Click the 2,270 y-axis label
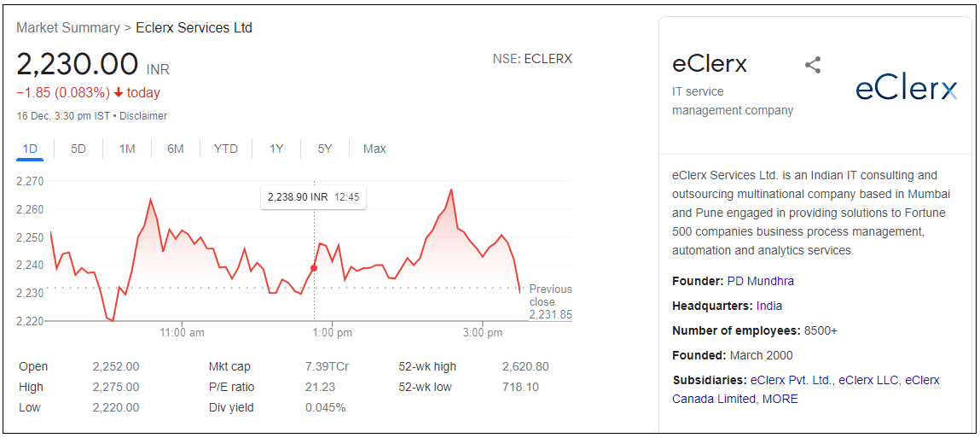The width and height of the screenshot is (980, 438). 31,182
